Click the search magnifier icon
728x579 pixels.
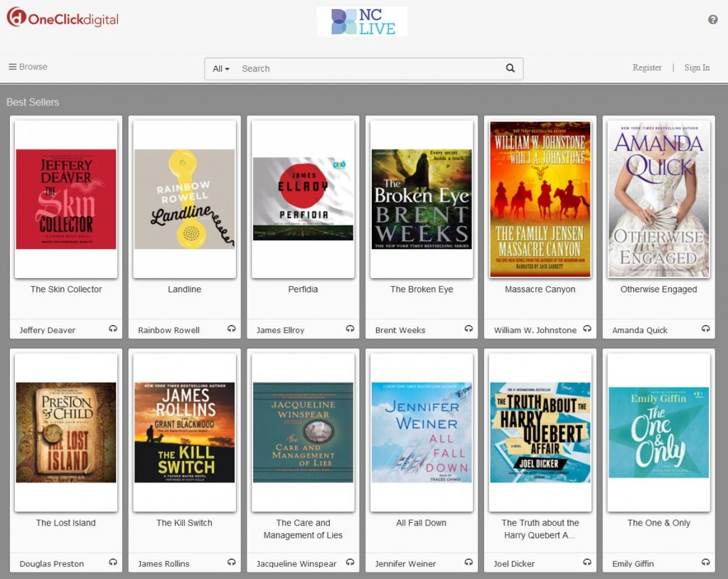click(510, 68)
